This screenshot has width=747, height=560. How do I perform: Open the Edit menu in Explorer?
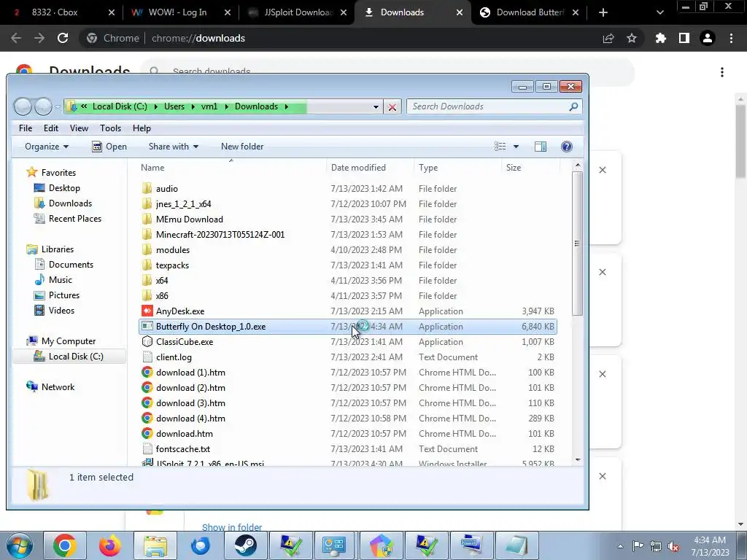(x=51, y=128)
